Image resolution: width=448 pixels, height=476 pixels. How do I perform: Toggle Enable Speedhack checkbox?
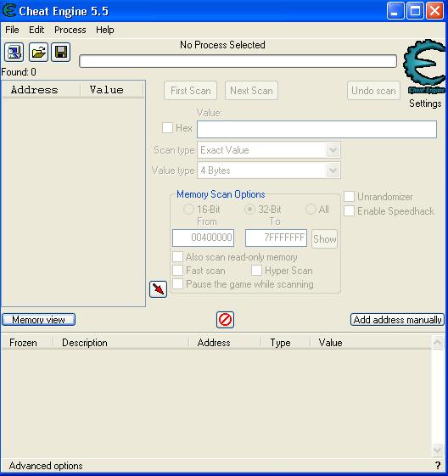click(349, 210)
